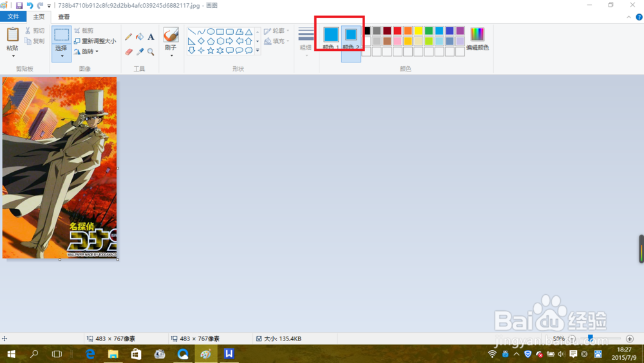Image resolution: width=644 pixels, height=363 pixels.
Task: Click Resize (重新调整大小) button
Action: 95,41
